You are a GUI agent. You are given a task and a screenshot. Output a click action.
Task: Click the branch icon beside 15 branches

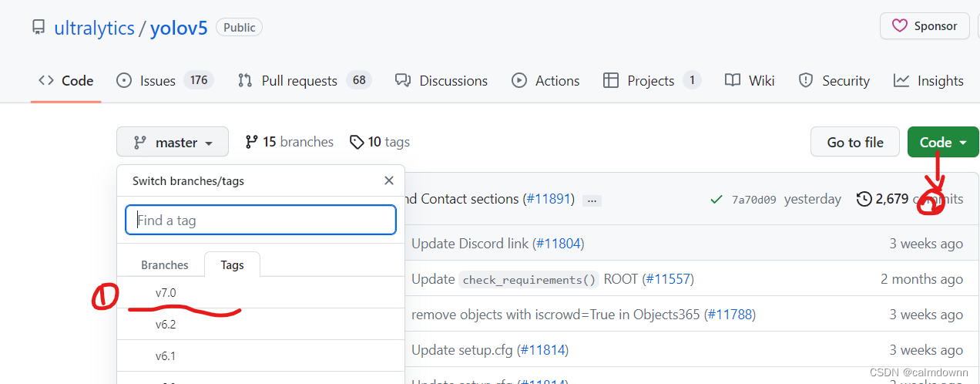point(251,142)
